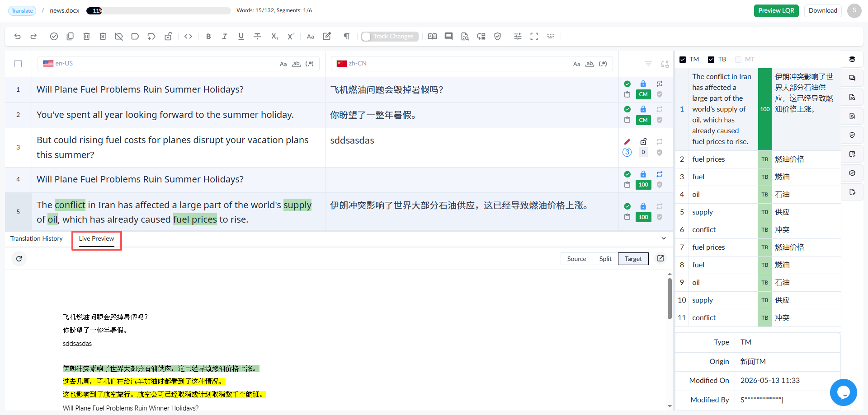Viewport: 868px width, 415px height.
Task: Open the comments icon in toolbar
Action: click(448, 37)
